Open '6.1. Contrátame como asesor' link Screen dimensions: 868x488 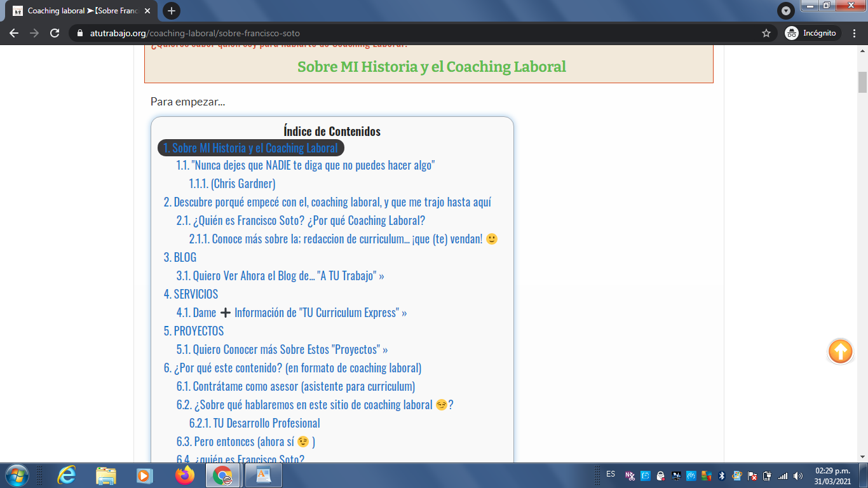point(295,387)
